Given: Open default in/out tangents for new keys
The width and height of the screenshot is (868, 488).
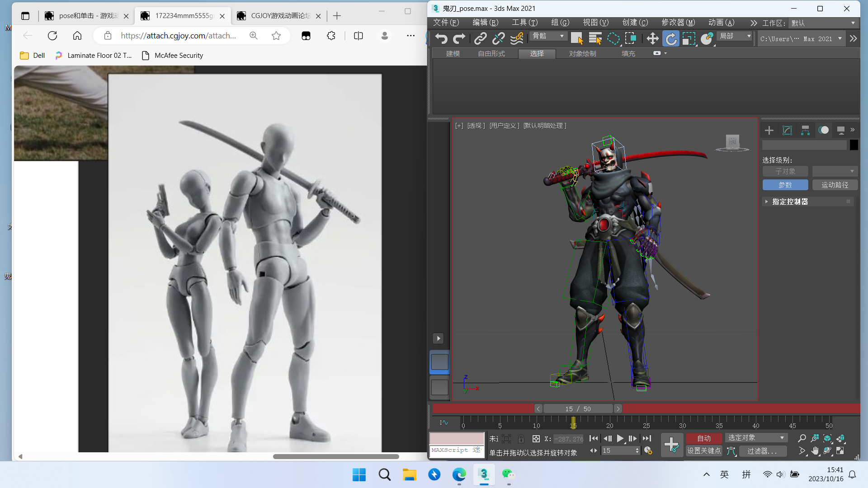Looking at the screenshot, I should 731,451.
